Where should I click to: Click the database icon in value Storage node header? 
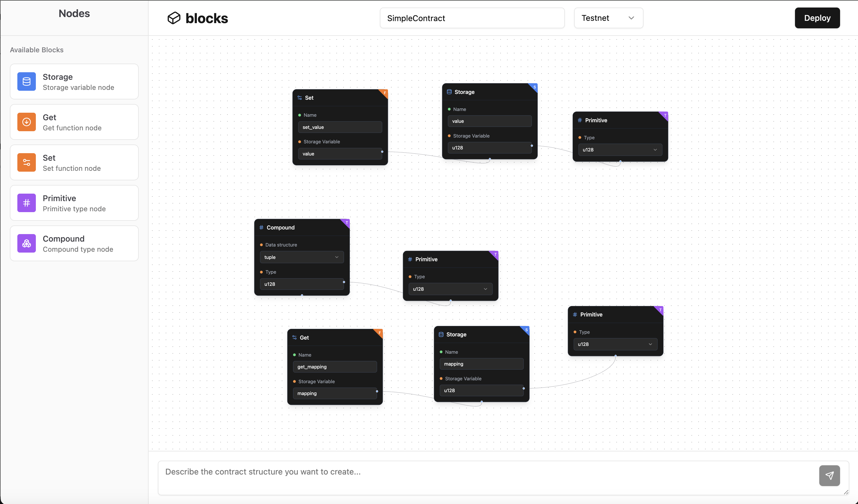coord(449,92)
